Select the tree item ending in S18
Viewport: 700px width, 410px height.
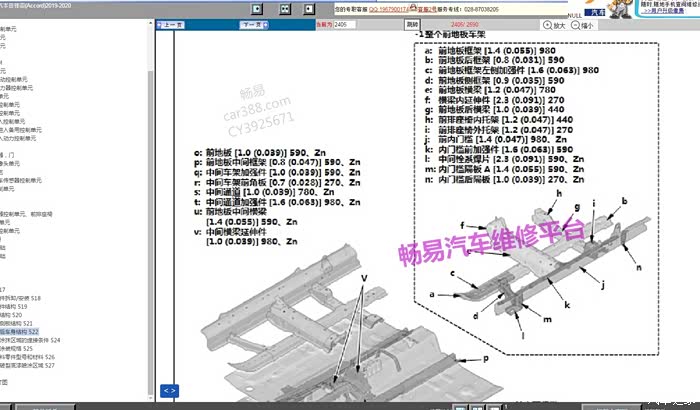click(x=20, y=298)
